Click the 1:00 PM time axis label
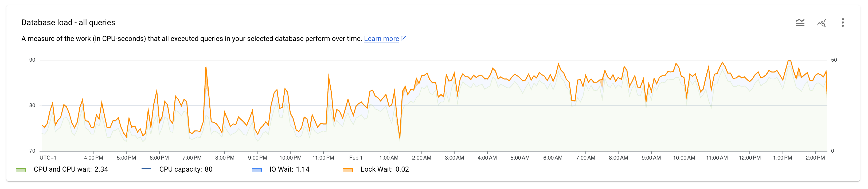 point(783,158)
